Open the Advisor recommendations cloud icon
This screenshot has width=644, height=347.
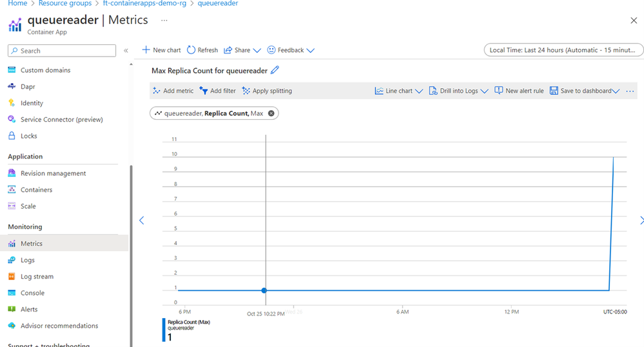coord(12,325)
